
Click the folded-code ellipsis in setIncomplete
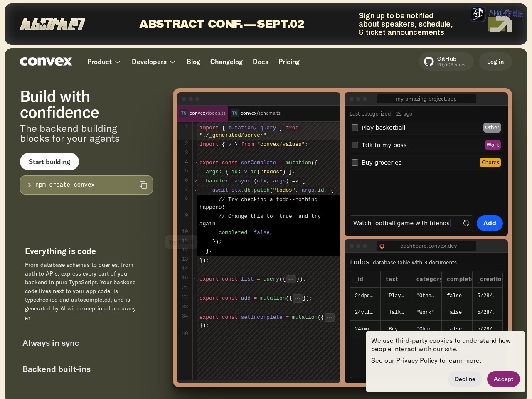[x=330, y=318]
